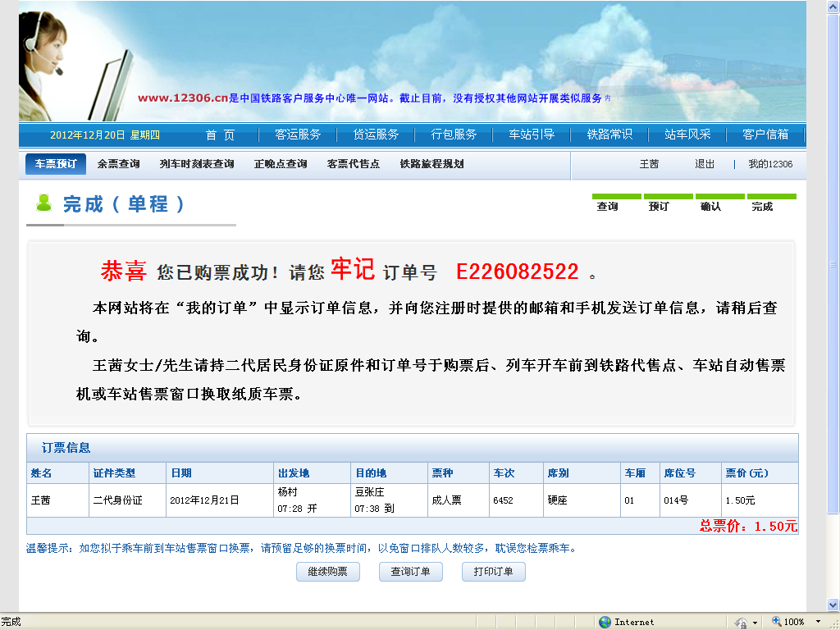Viewport: 840px width, 630px height.
Task: Click order number E226082522
Action: tap(517, 272)
